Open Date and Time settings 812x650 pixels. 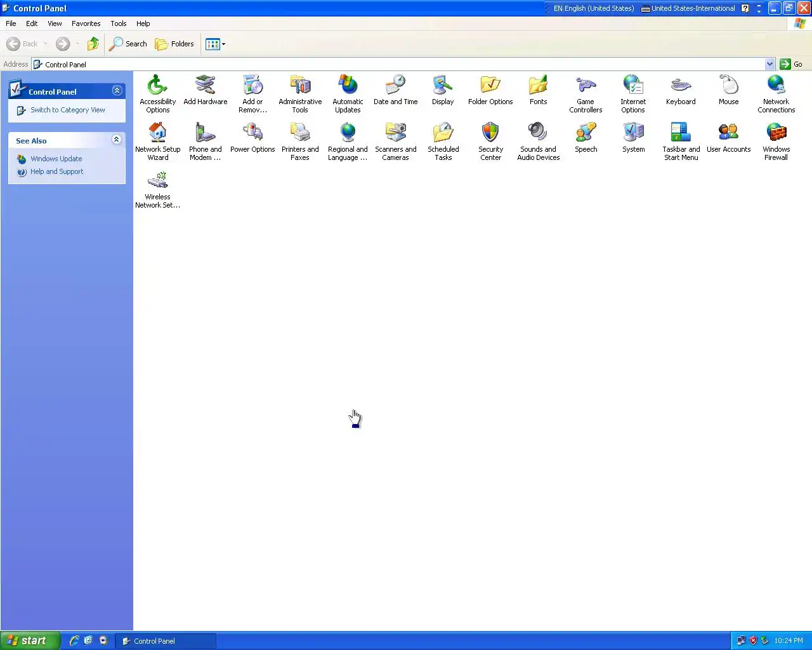pos(395,90)
